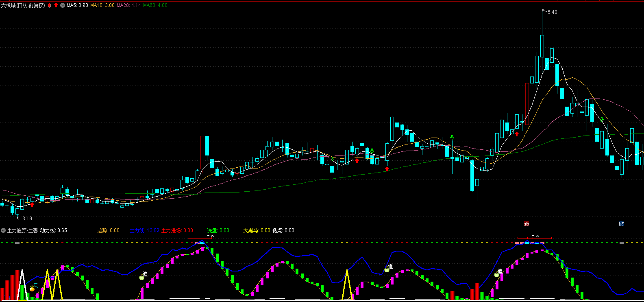Select the MA5: 3.90 label
644x302 pixels.
(x=77, y=5)
